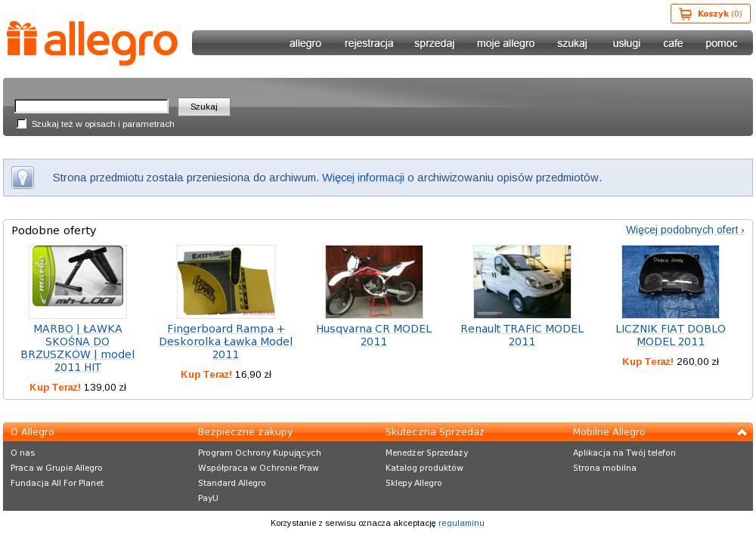View the Fingerboard ramp product thumbnail

click(225, 282)
